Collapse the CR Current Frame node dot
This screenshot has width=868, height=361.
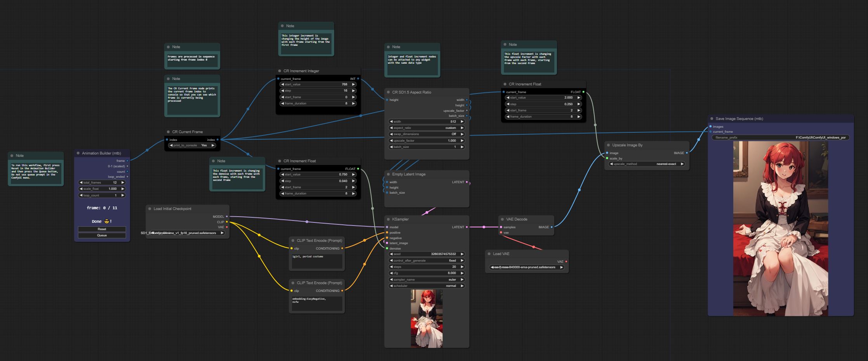click(168, 132)
